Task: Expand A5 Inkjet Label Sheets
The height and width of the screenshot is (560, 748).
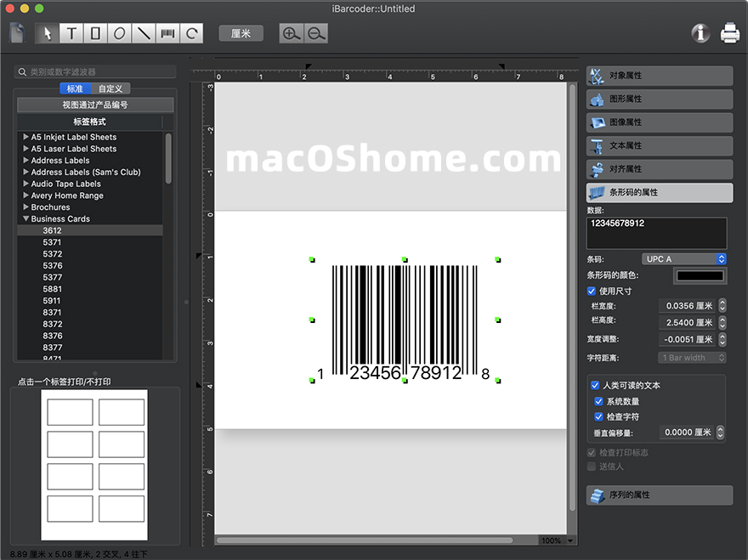Action: [25, 137]
